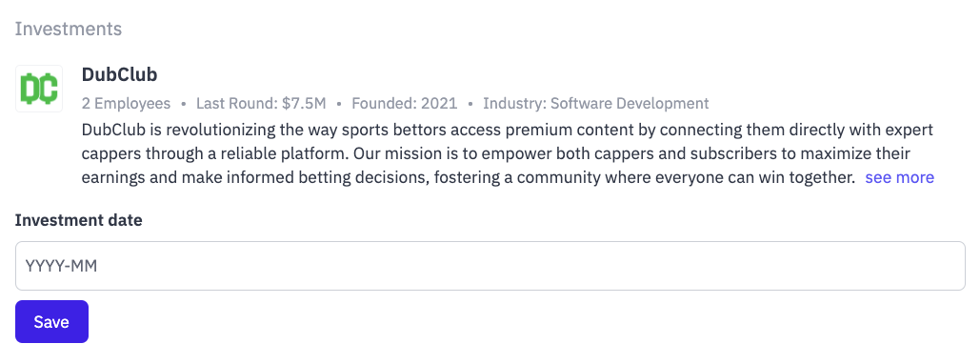
Task: Click description line starting earnings and make
Action: [x=469, y=177]
